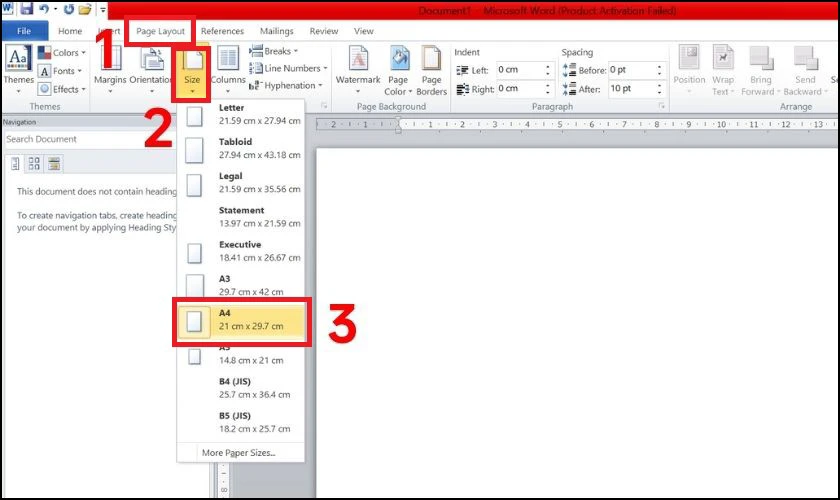Screen dimensions: 840x500
Task: Click the Undo icon in Quick Access
Action: coord(44,9)
